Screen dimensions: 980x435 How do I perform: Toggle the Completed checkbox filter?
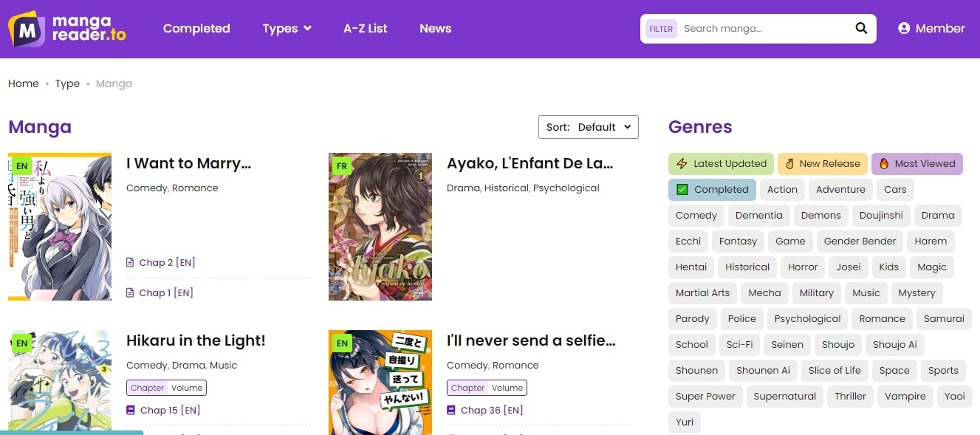pos(682,190)
